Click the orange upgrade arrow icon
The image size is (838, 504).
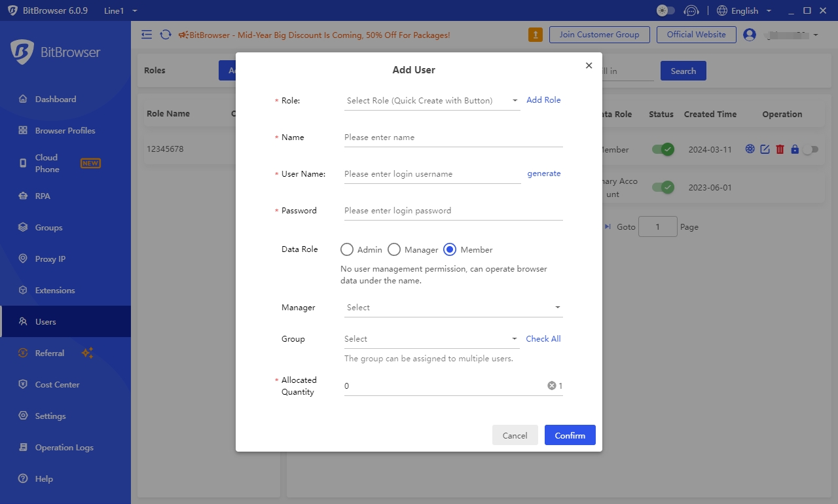pos(536,35)
